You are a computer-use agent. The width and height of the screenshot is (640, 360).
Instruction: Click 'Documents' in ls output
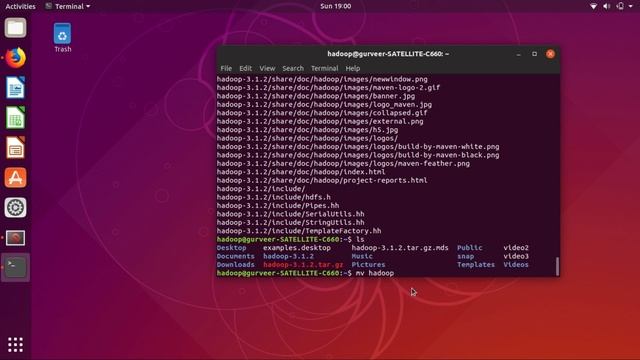[236, 256]
